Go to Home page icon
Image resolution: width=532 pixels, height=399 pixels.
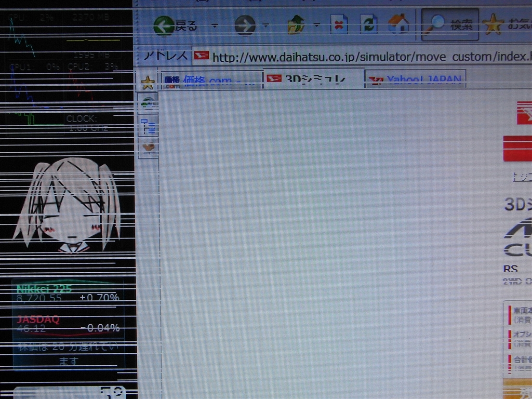tap(398, 24)
